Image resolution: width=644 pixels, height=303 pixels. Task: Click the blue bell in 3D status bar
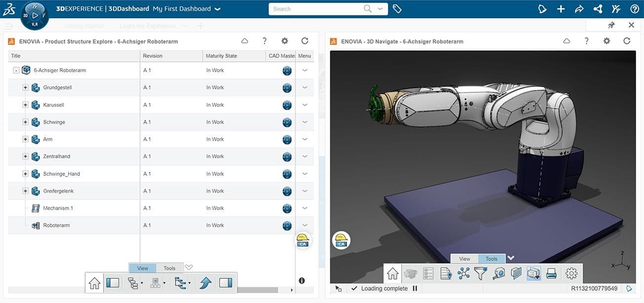click(629, 289)
